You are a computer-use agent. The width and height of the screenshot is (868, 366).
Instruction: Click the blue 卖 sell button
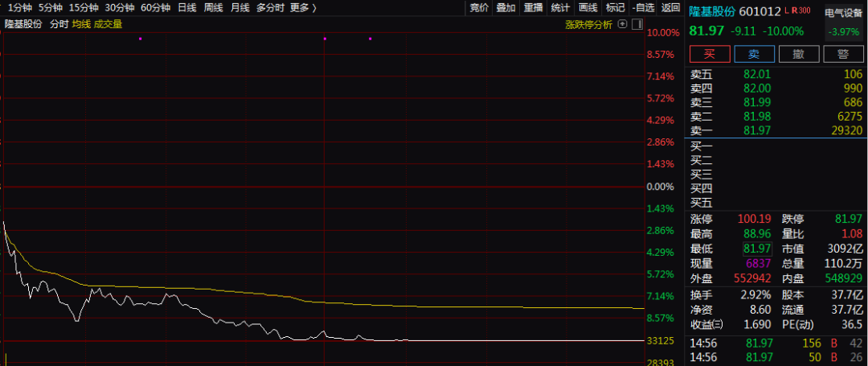[x=754, y=54]
